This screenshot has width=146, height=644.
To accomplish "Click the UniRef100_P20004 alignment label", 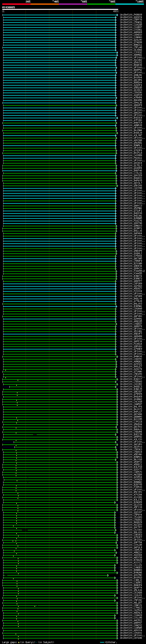I will [x=131, y=291].
